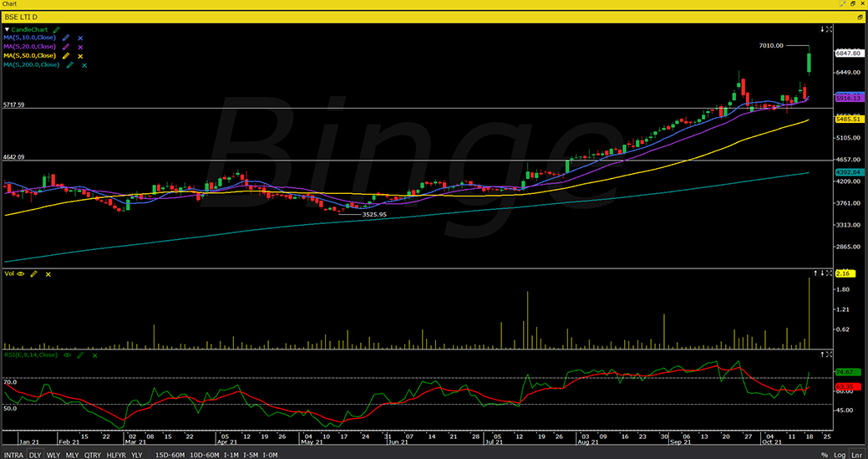This screenshot has height=459, width=868.
Task: Click the 7010.00 high price annotation
Action: coord(771,45)
